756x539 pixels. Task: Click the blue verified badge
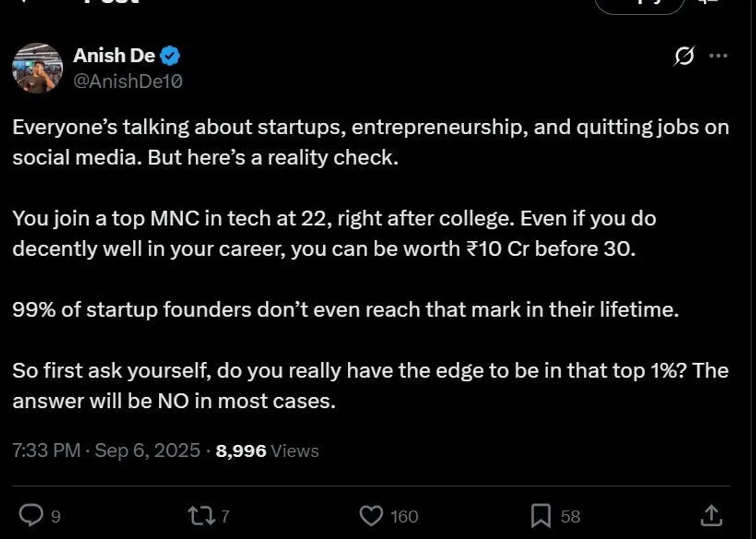pyautogui.click(x=170, y=56)
